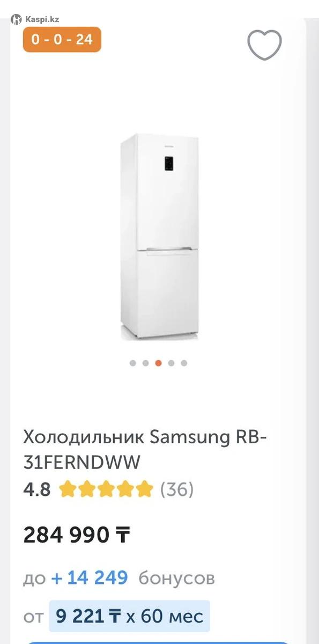Open the Холодильник Samsung RB-31FERNDWW title
This screenshot has height=644, width=319.
pos(145,450)
